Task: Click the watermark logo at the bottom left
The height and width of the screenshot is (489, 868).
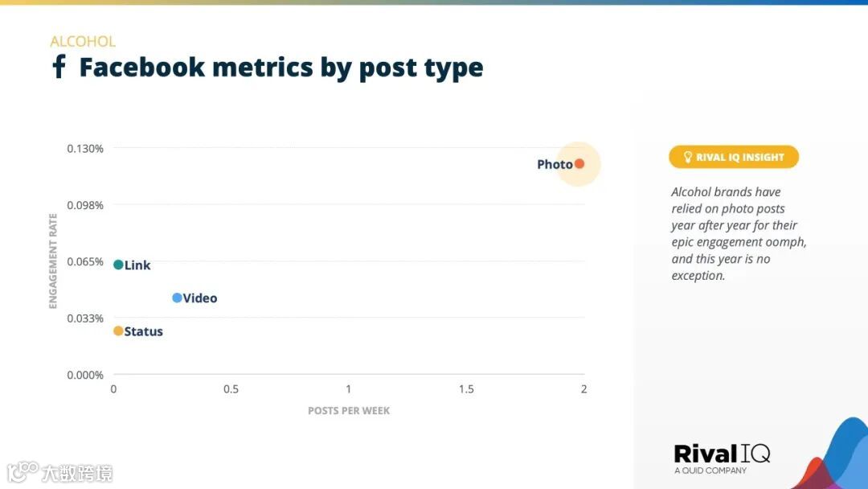Action: click(x=59, y=473)
